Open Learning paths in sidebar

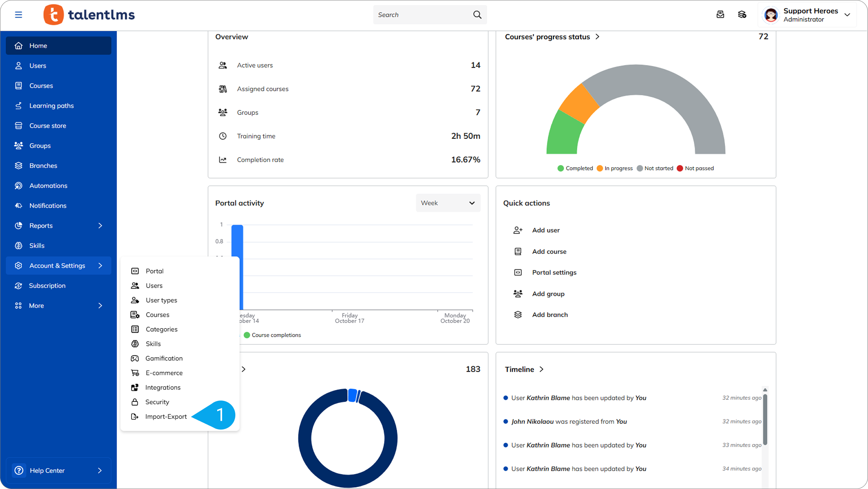pos(51,105)
